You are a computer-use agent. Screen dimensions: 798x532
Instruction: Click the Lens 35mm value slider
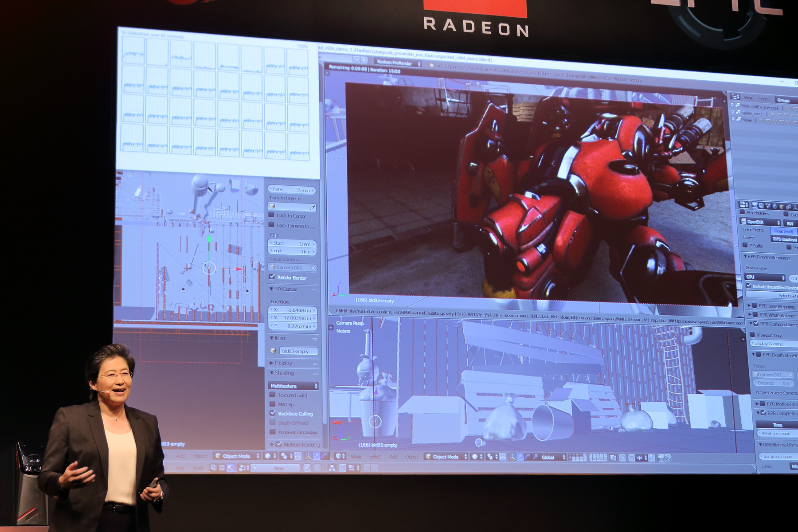pos(292,190)
